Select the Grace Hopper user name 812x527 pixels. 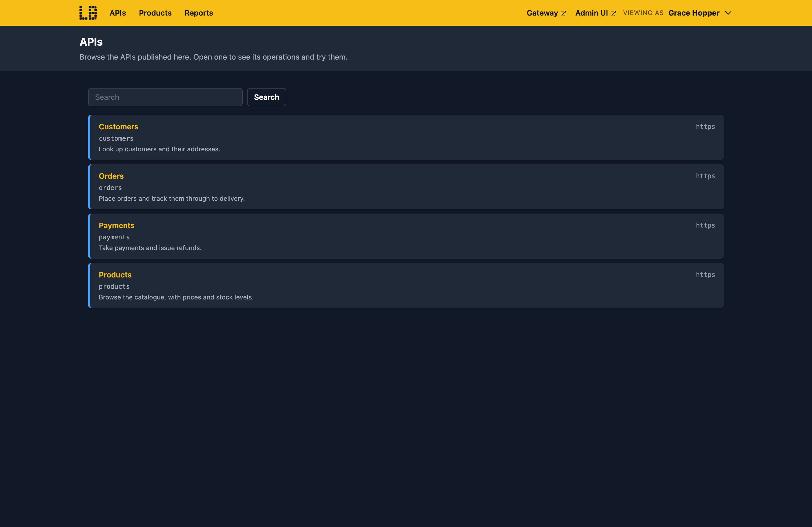coord(694,13)
